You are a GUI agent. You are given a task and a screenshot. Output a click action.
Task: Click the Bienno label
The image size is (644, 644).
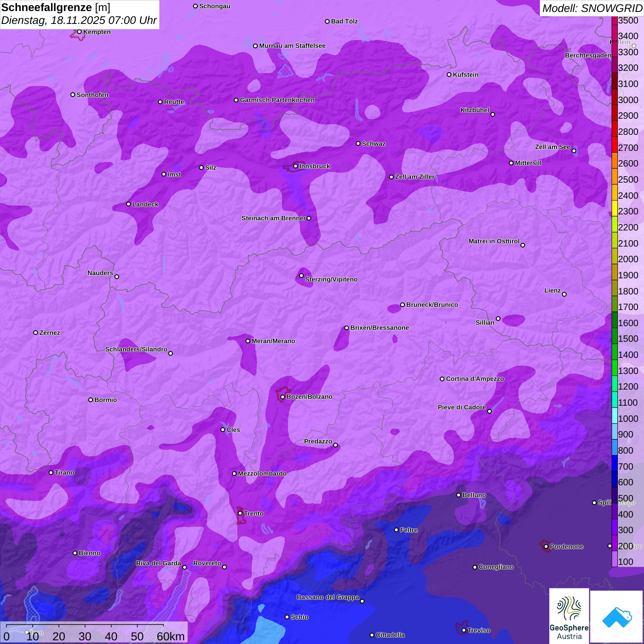90,553
